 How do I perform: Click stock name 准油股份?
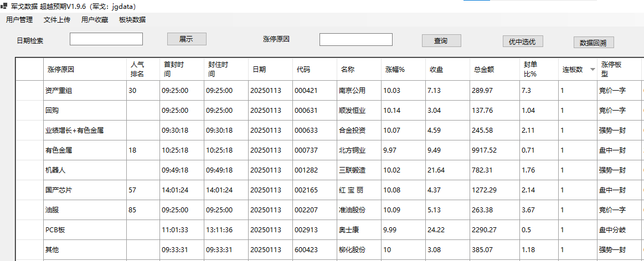[359, 210]
